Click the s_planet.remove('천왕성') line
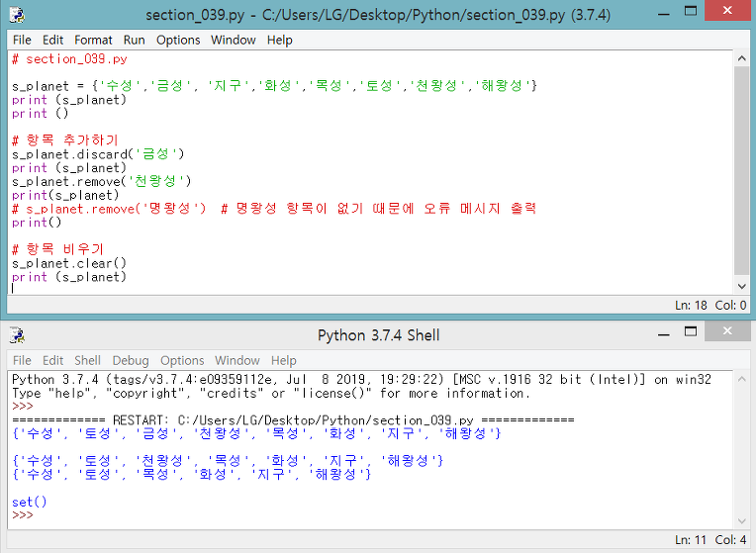The height and width of the screenshot is (553, 756). (101, 181)
